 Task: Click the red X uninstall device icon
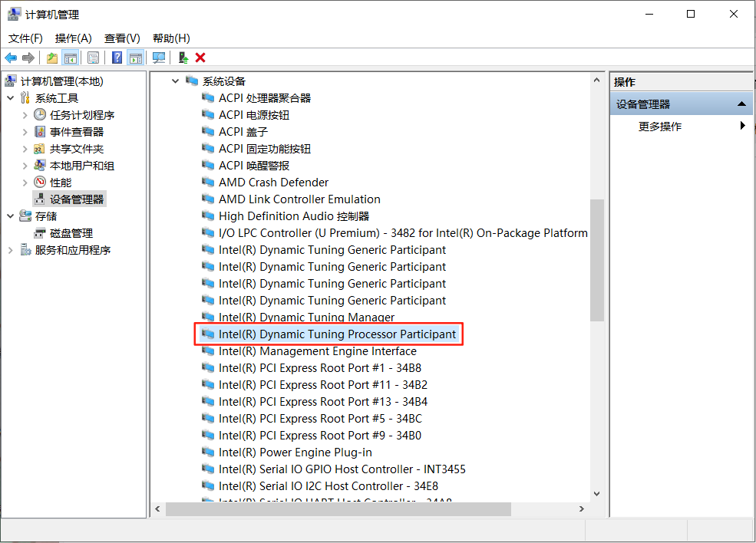tap(200, 58)
